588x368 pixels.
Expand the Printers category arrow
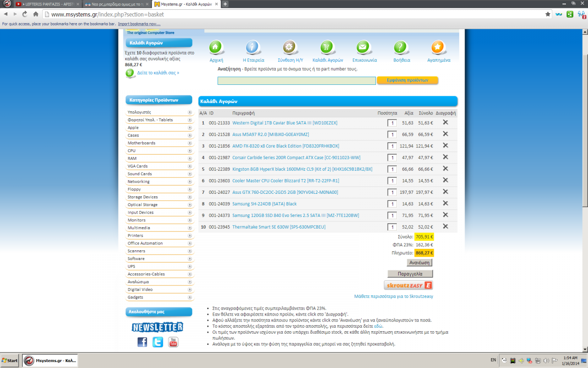(x=190, y=236)
